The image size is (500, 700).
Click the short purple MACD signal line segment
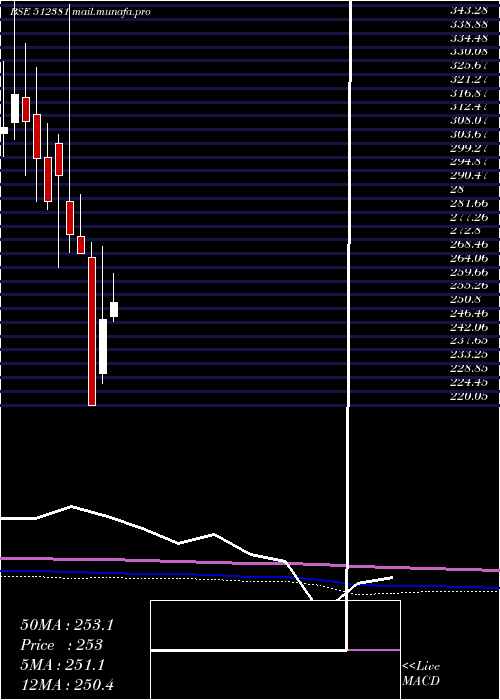tap(374, 650)
